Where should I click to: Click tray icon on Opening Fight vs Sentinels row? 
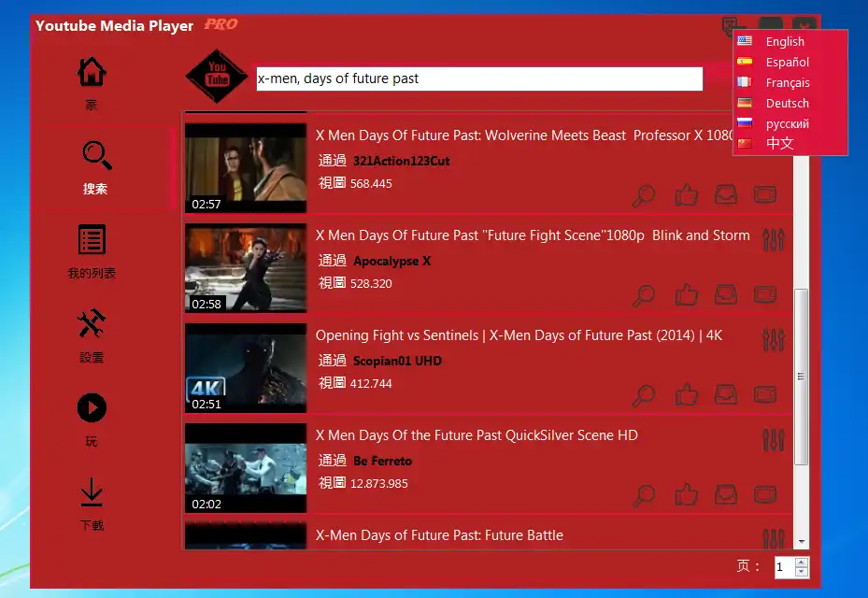tap(726, 395)
